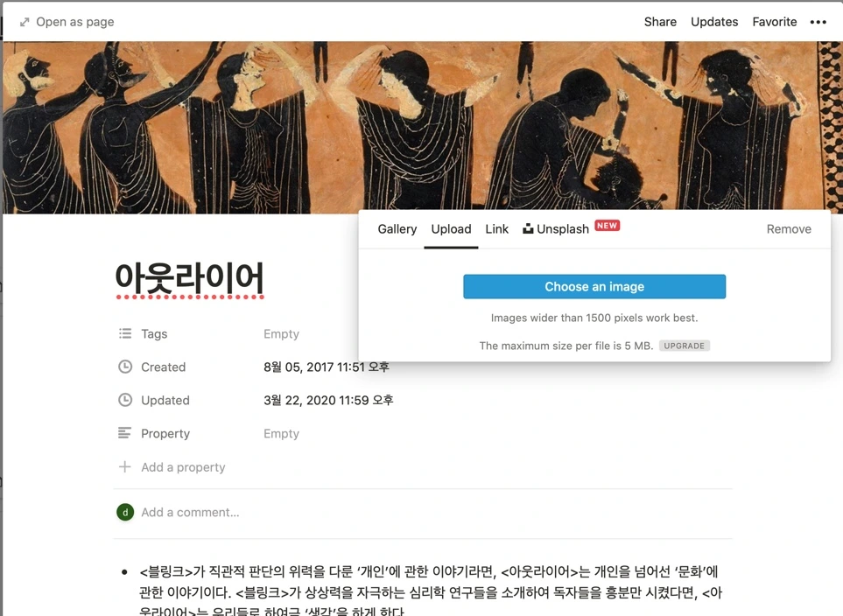Click the Updated clock icon
The image size is (843, 616).
[124, 401]
